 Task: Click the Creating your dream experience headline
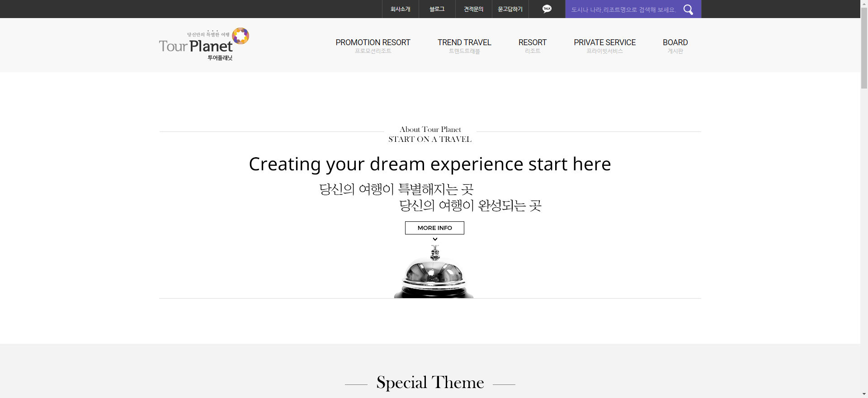[x=429, y=164]
